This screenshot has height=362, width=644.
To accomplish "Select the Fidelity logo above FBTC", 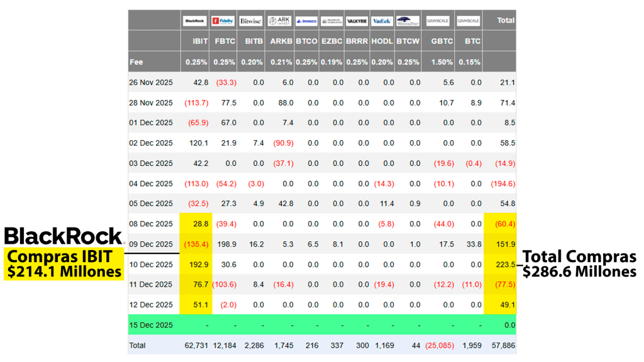I will [x=223, y=21].
